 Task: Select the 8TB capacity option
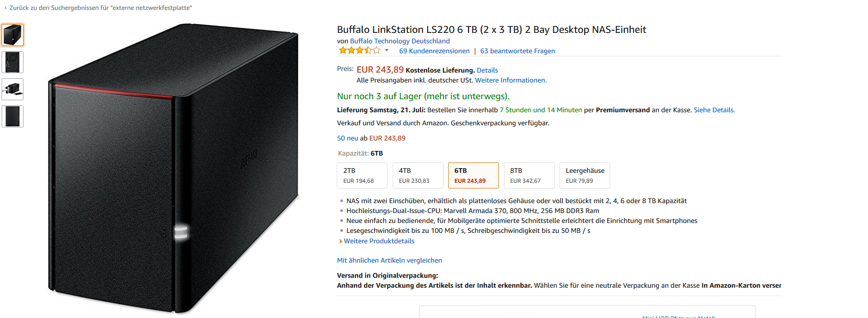coord(529,175)
